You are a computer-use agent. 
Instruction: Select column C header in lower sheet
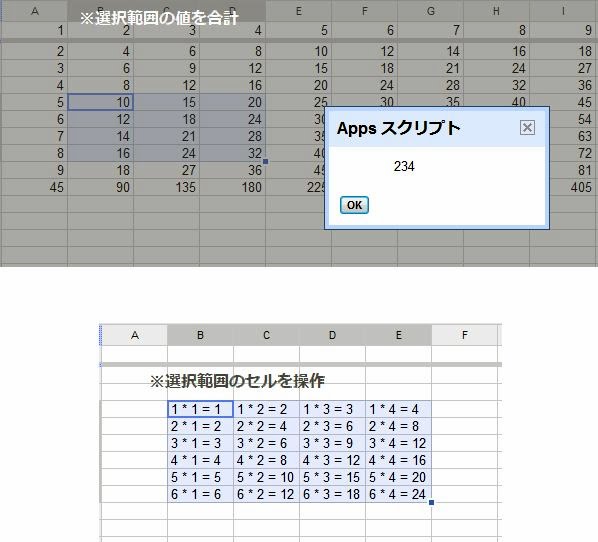tap(266, 335)
